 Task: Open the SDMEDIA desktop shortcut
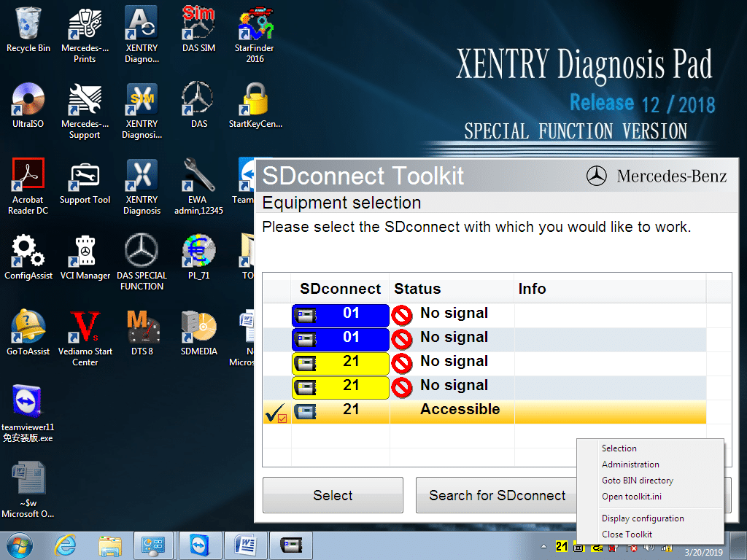click(198, 328)
